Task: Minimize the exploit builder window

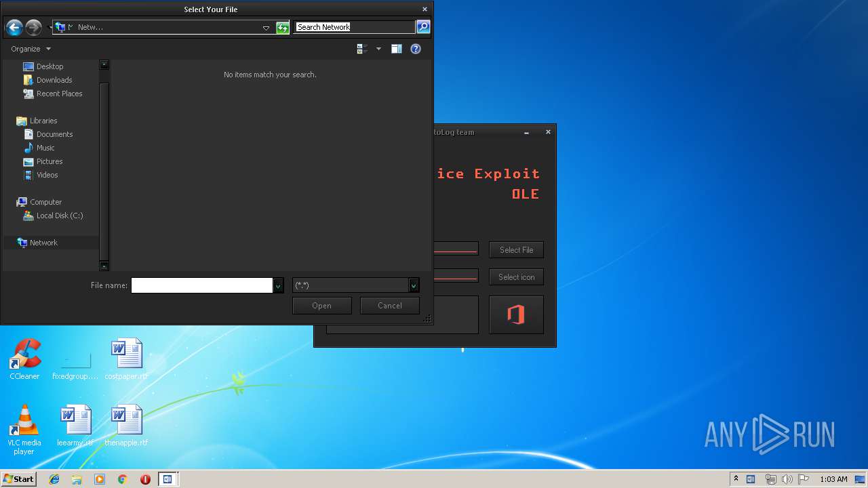Action: pos(526,133)
